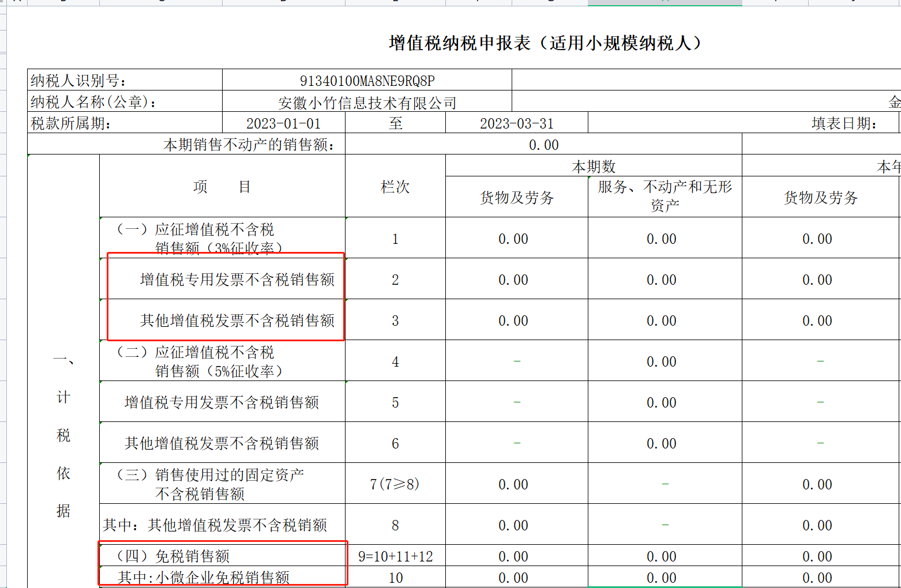Click the （四）免税销售额 cell
Viewport: 901px width, 588px height.
222,555
